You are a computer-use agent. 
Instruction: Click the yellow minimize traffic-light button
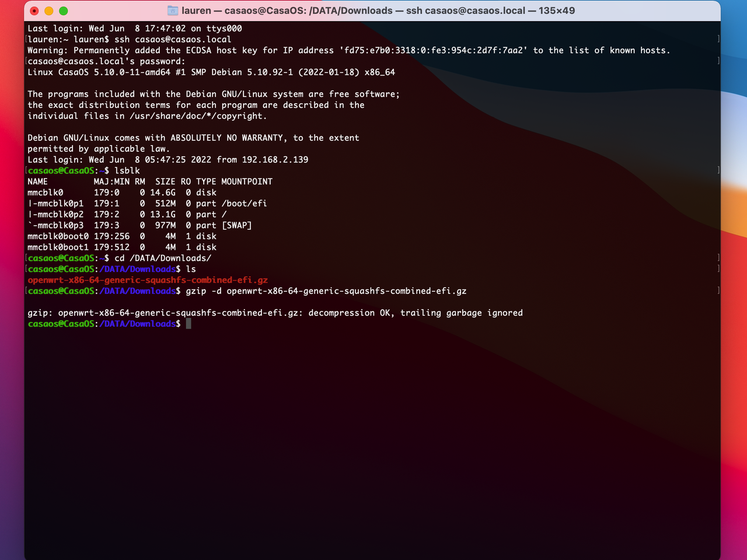click(49, 10)
